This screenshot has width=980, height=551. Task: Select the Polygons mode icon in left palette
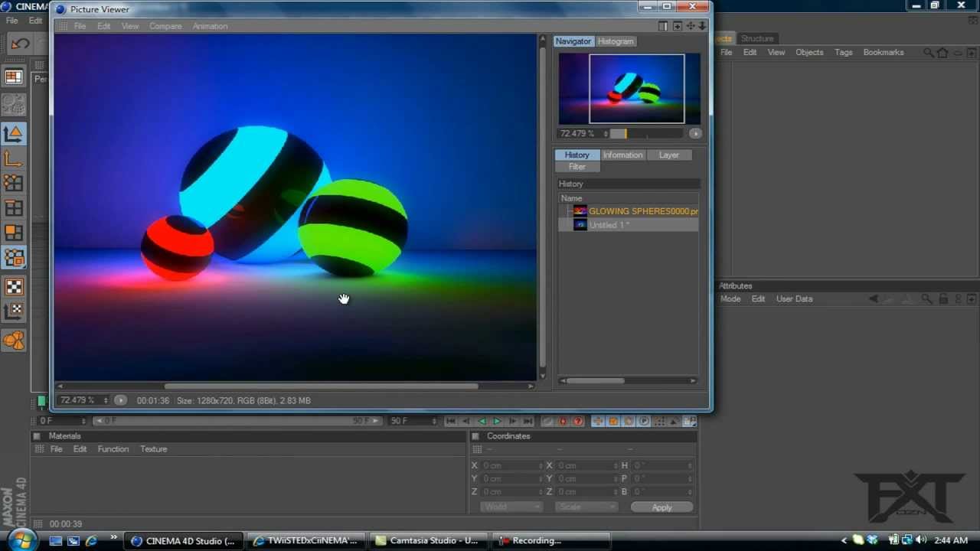[14, 232]
